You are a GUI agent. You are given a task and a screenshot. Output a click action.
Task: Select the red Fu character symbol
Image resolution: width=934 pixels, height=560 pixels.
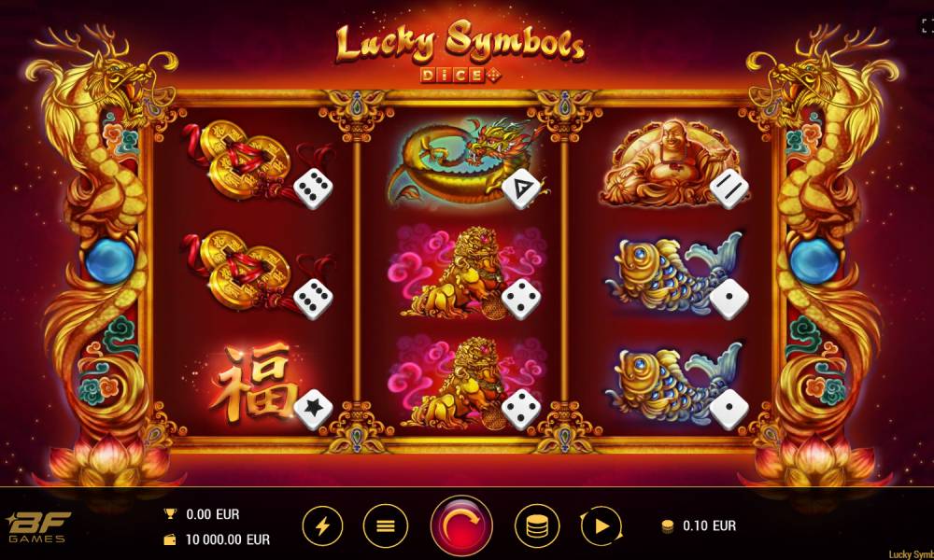tap(253, 381)
